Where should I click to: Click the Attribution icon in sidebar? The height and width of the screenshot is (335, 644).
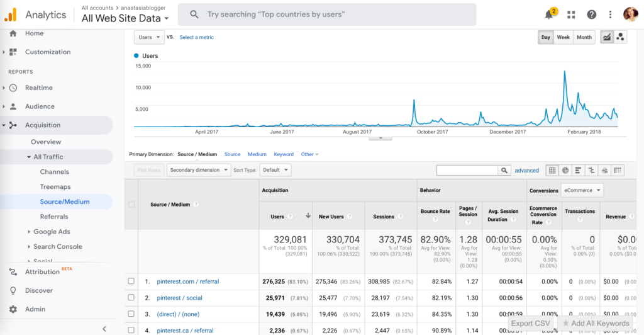13,271
